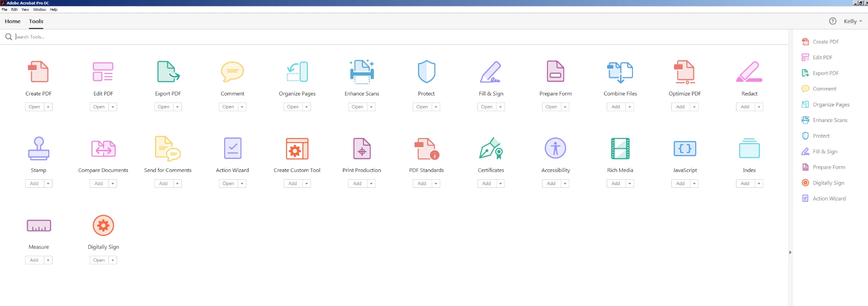
Task: Click Add button under Compare Documents
Action: (x=99, y=184)
